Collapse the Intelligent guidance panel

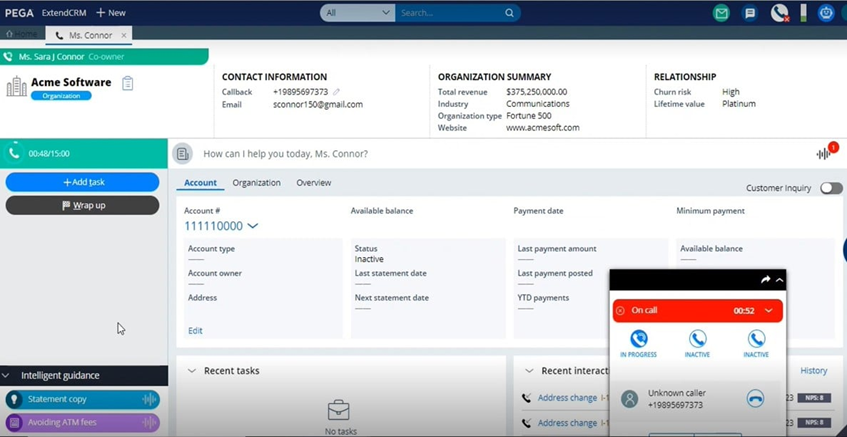(6, 375)
